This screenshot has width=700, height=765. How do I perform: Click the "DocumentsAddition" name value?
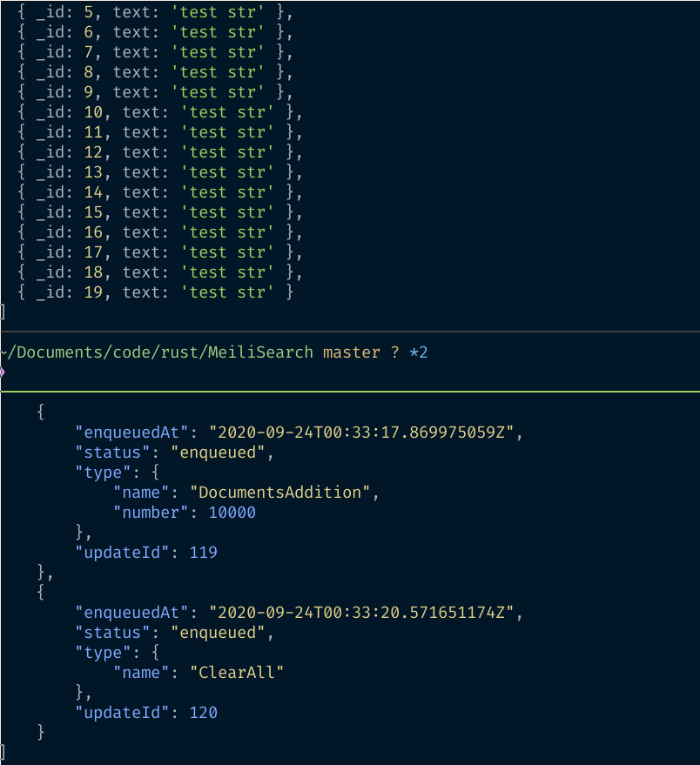point(280,493)
